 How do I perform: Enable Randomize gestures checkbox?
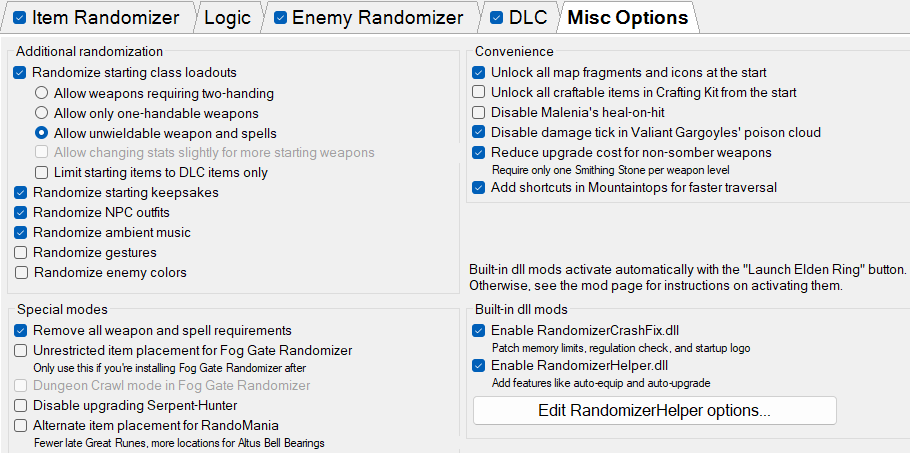tap(21, 252)
